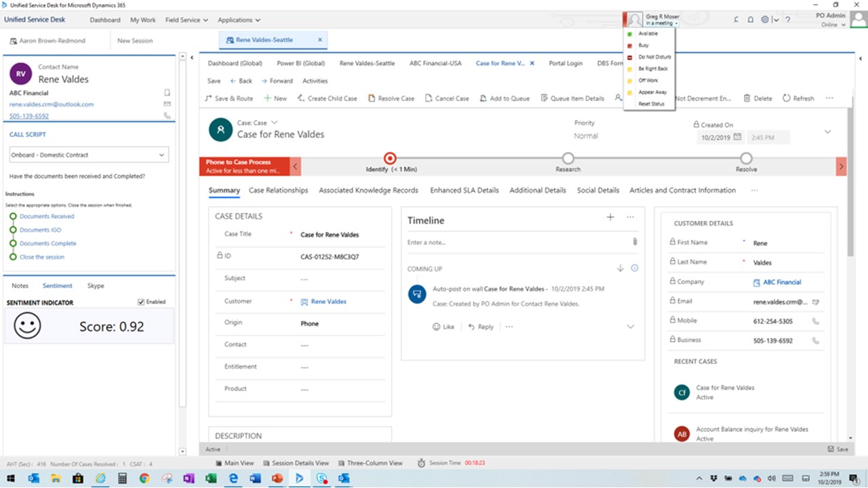The width and height of the screenshot is (868, 488).
Task: Click Reply on the auto-post
Action: tap(481, 327)
